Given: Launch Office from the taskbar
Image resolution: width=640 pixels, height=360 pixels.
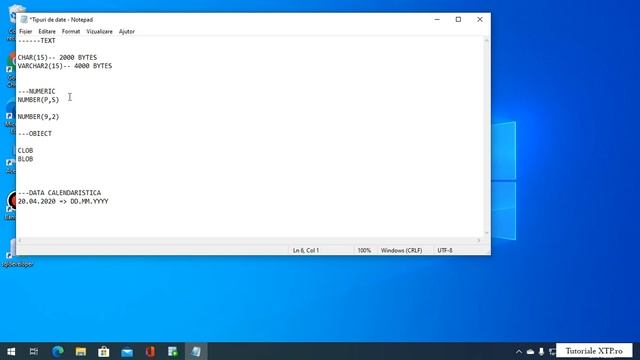Looking at the screenshot, I should tap(150, 351).
